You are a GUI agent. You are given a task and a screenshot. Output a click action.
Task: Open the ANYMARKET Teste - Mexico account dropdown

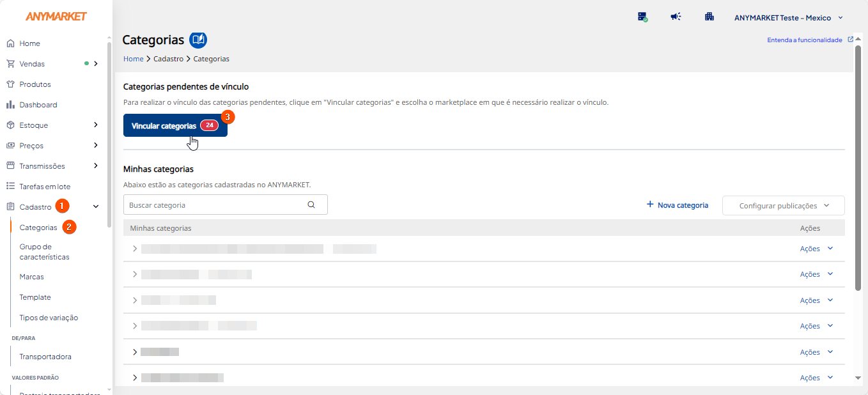coord(789,18)
